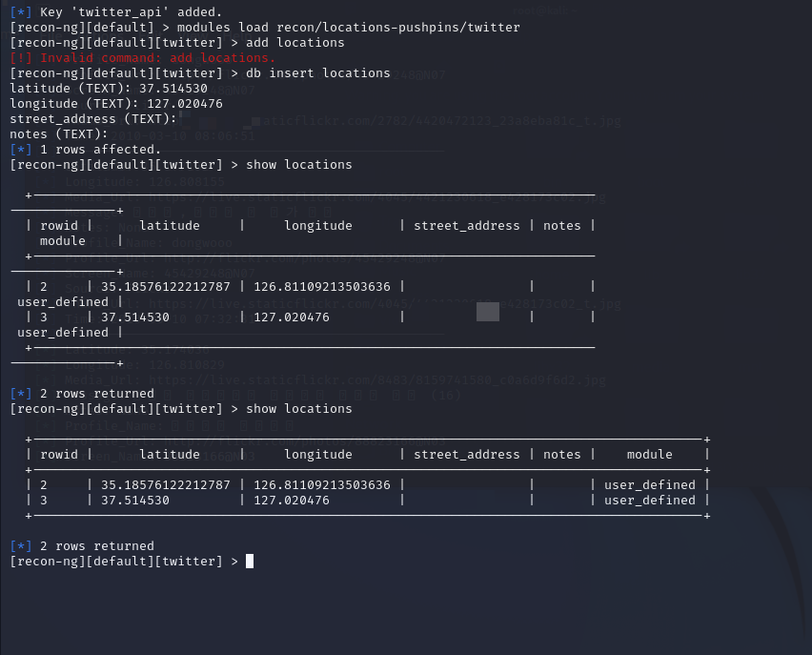Click the 'Key 'twitter_api' added.' message

pyautogui.click(x=131, y=12)
